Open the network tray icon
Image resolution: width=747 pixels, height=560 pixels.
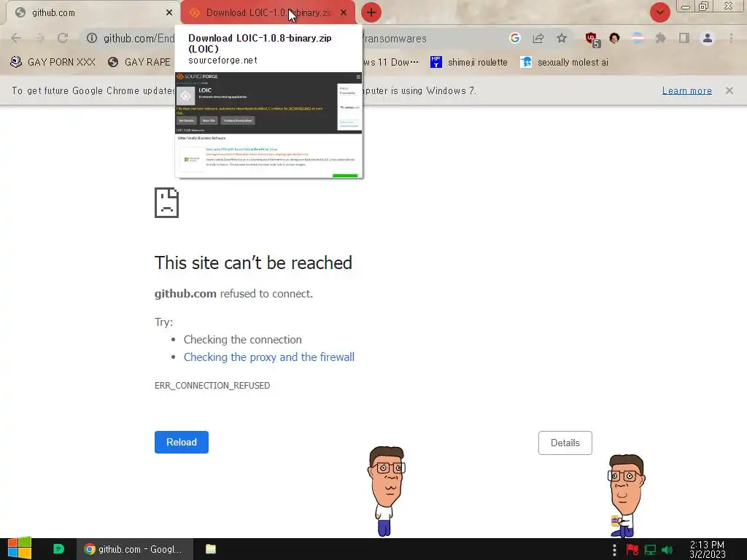650,550
